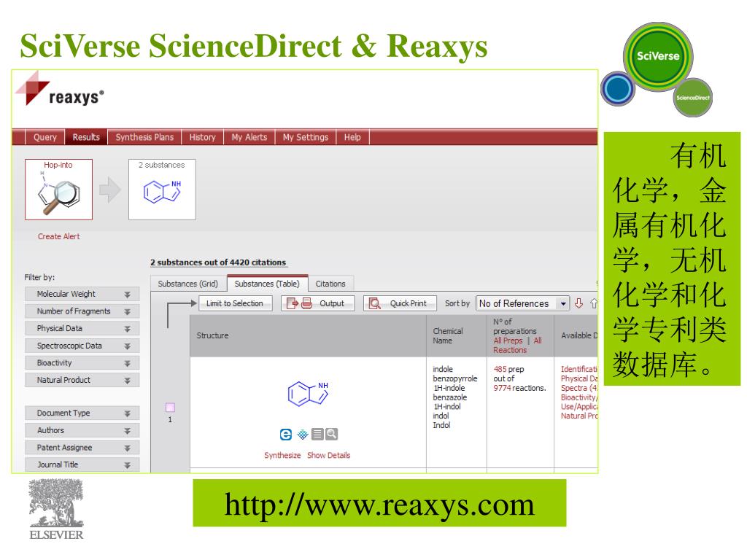Viewport: 747px width, 560px height.
Task: Click the Hop-into query thumbnail
Action: coord(58,190)
